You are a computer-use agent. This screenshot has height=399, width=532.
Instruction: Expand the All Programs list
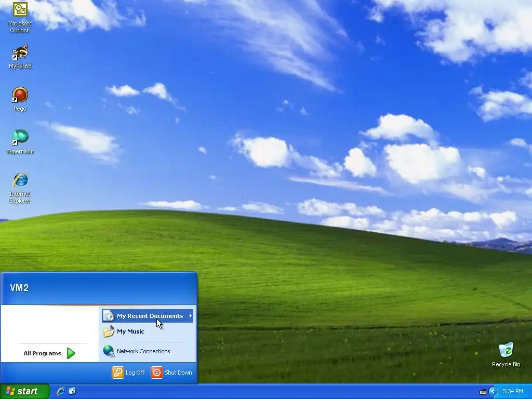(x=49, y=353)
